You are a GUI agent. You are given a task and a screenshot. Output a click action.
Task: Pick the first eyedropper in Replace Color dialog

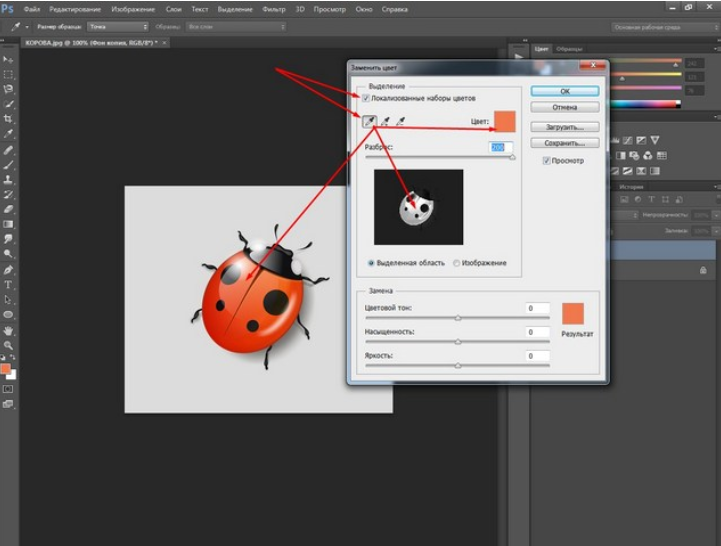click(x=370, y=121)
